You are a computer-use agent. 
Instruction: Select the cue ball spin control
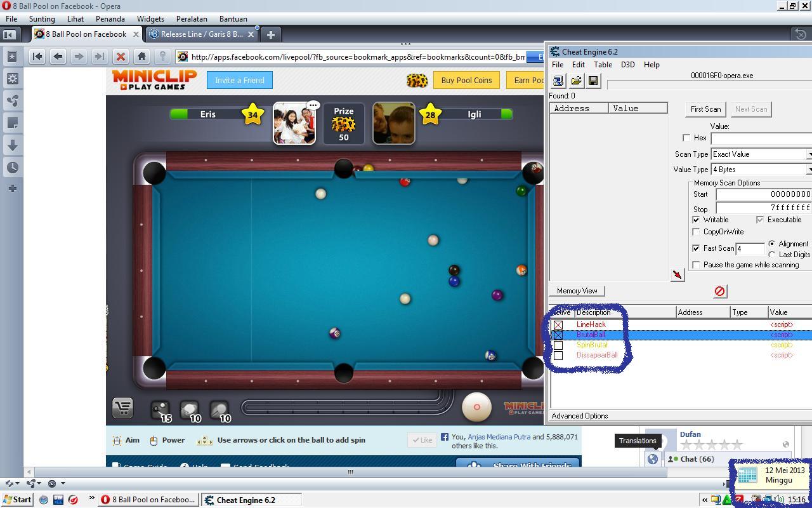pyautogui.click(x=477, y=407)
